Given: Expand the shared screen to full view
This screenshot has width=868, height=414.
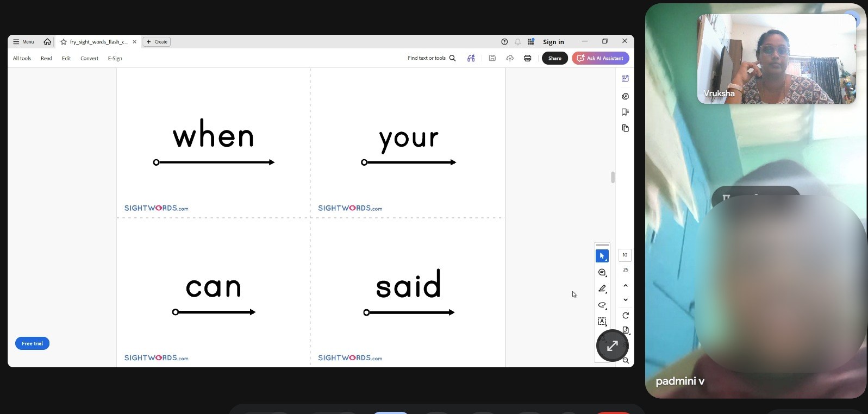Looking at the screenshot, I should [613, 346].
